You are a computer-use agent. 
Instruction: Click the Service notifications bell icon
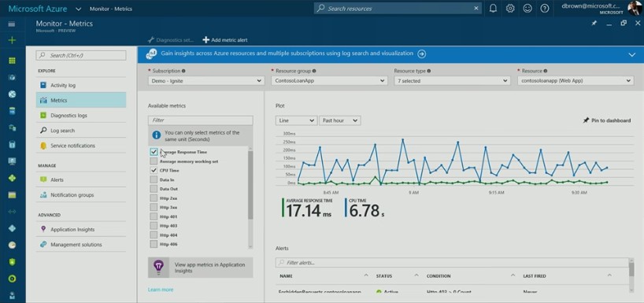(43, 146)
